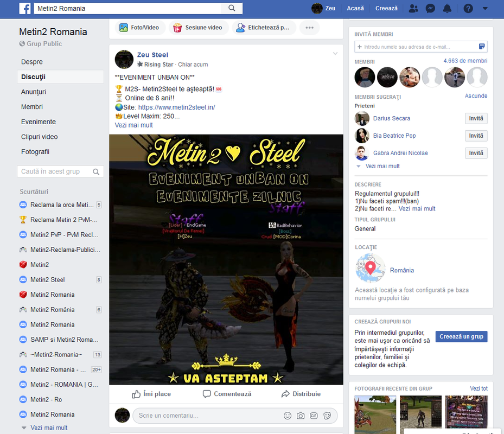Open the Friend requests icon
The width and height of the screenshot is (504, 434).
point(413,8)
